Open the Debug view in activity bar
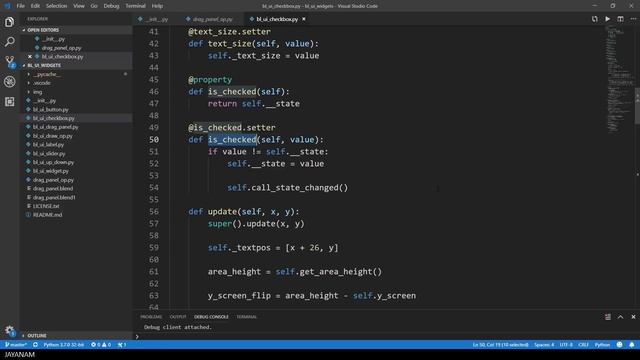This screenshot has width=640, height=360. point(9,82)
